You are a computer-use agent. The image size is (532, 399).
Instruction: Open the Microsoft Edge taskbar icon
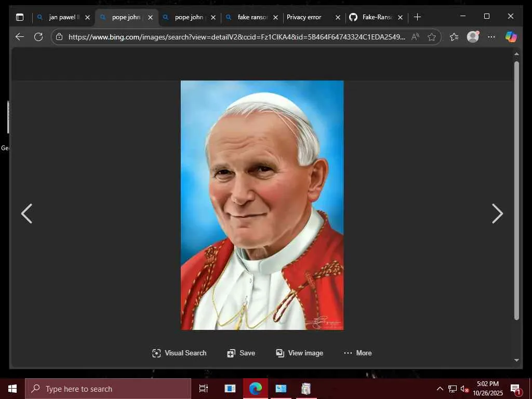click(x=256, y=389)
